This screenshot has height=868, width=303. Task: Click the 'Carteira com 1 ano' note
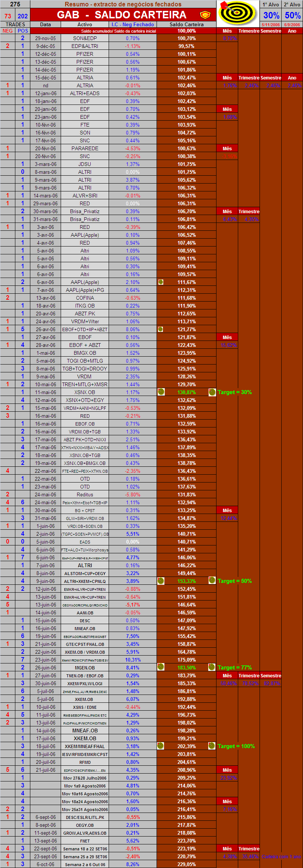[x=281, y=856]
